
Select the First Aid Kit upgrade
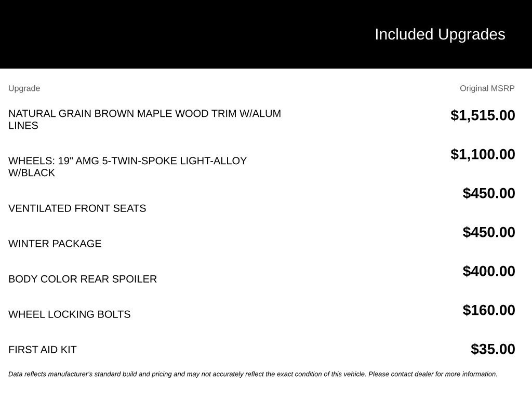point(43,350)
